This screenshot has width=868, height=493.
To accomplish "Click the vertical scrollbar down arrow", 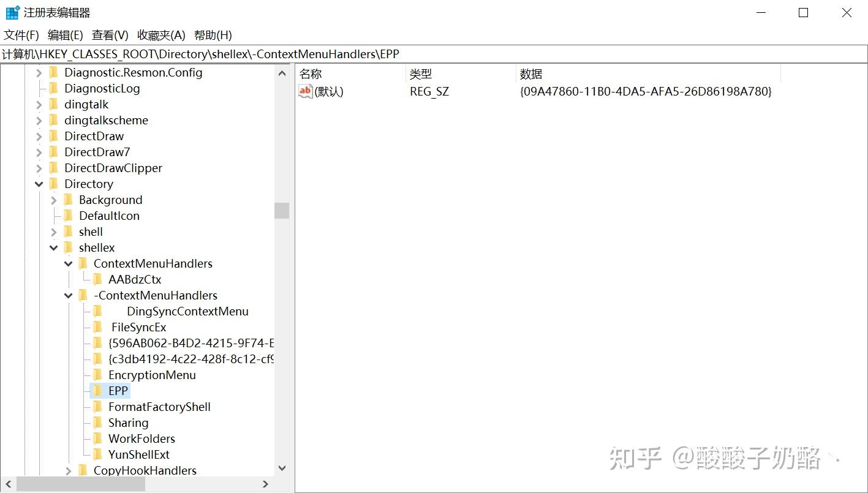I will point(282,467).
